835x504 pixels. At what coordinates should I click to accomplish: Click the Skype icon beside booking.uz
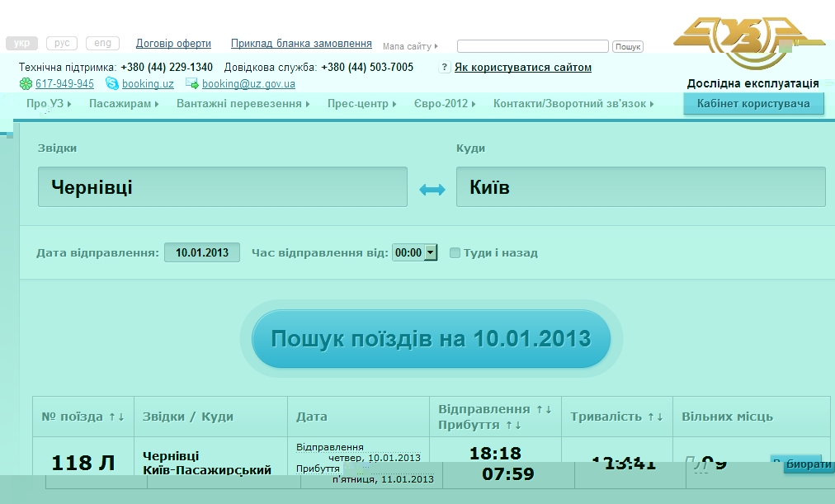coord(112,84)
